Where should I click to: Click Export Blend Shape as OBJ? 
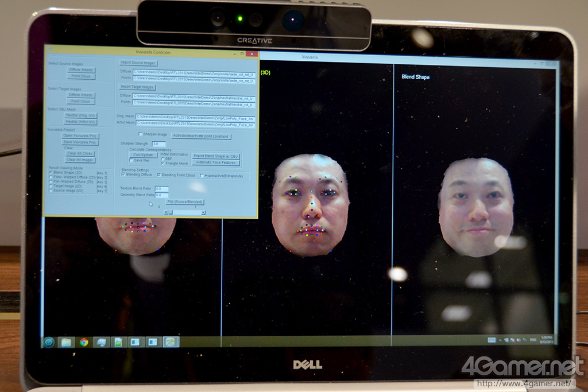coord(216,156)
